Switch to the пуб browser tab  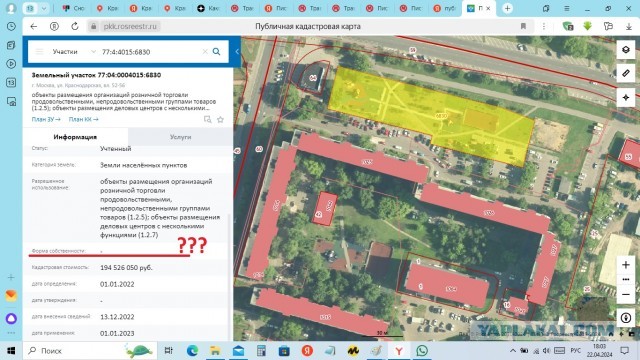coord(444,8)
